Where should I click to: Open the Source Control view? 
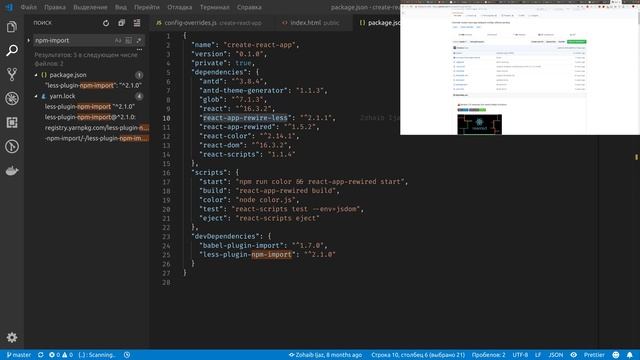pyautogui.click(x=12, y=74)
